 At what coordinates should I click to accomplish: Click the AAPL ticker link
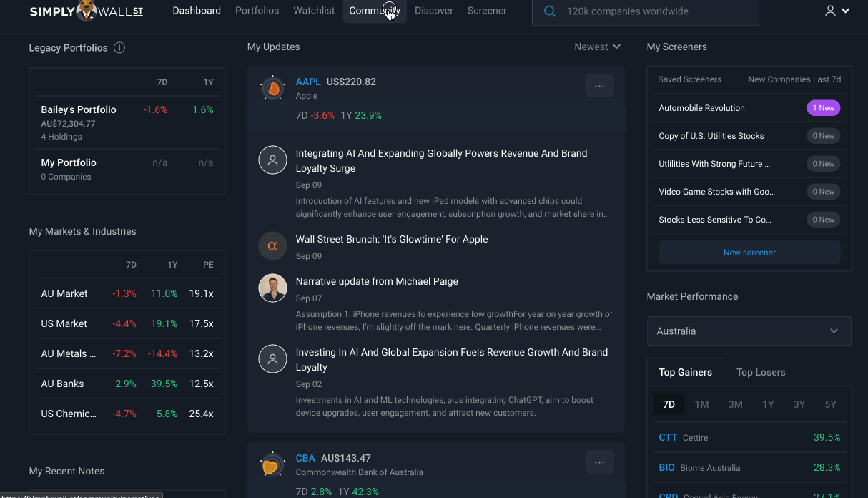(x=308, y=82)
